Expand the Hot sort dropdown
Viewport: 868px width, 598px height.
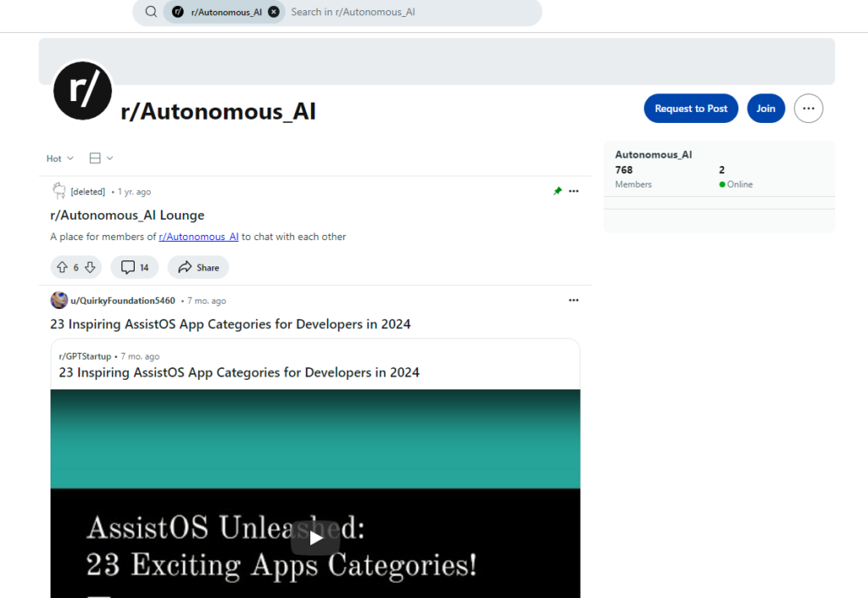[60, 159]
